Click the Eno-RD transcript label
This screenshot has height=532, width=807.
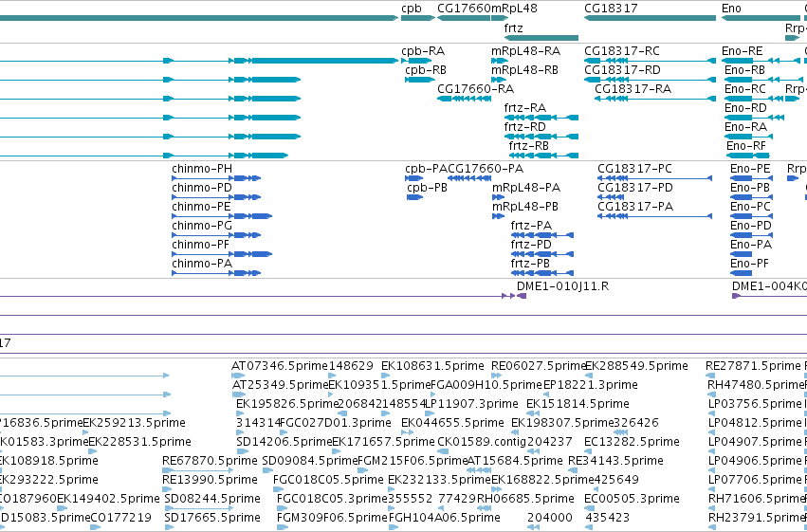tap(745, 108)
